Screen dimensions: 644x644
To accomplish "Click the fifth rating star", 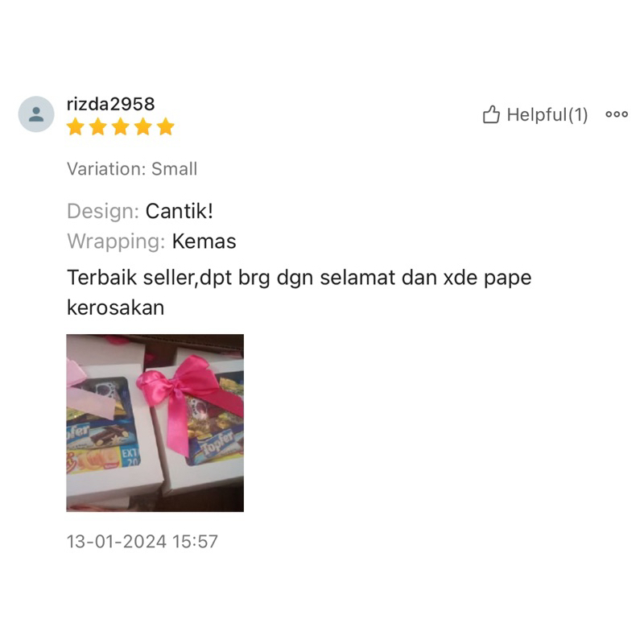I will (x=166, y=126).
